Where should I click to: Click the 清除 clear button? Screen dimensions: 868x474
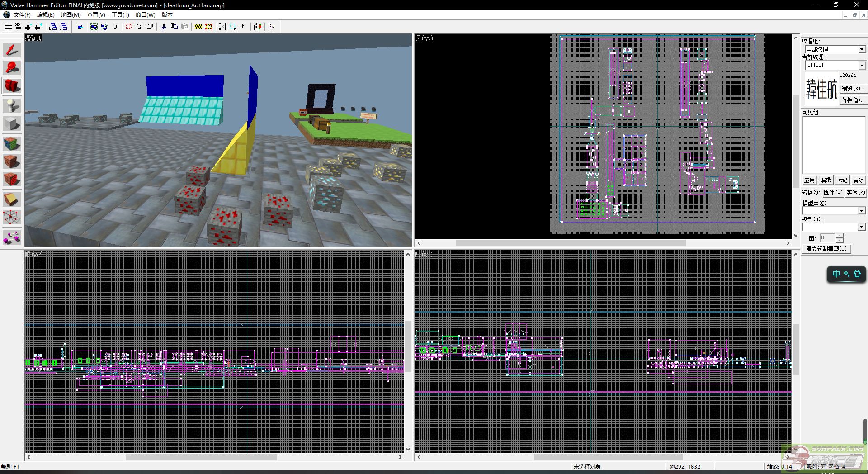tap(858, 180)
